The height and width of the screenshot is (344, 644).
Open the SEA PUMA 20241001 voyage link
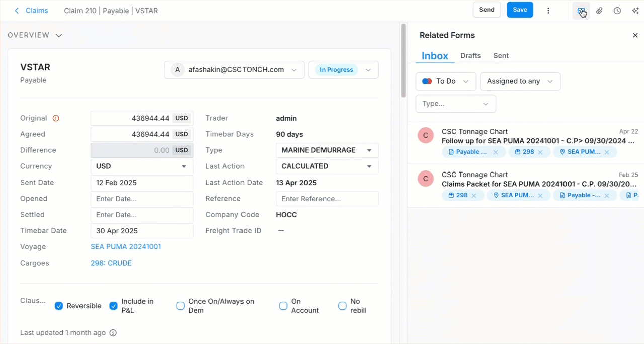[x=126, y=247]
